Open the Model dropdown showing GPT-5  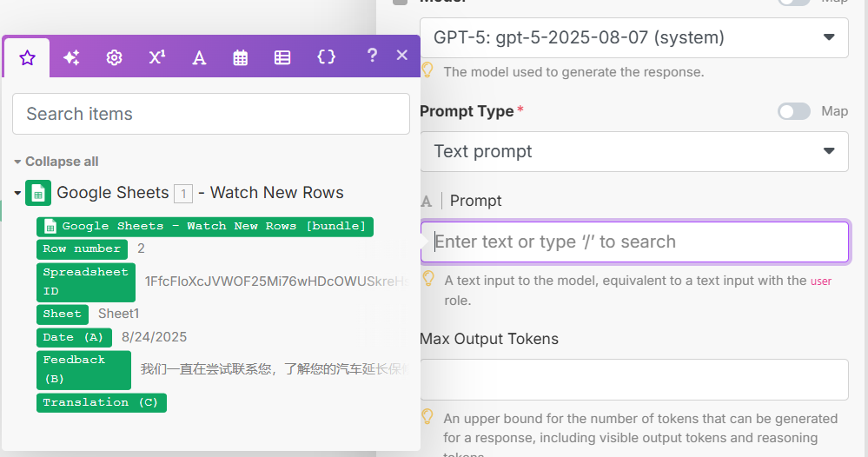pos(633,37)
